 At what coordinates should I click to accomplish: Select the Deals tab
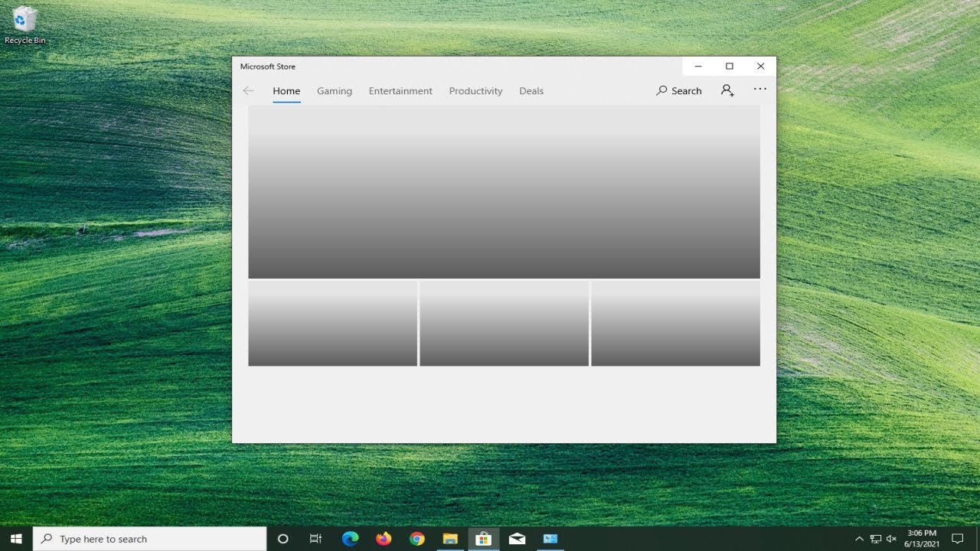click(x=531, y=90)
